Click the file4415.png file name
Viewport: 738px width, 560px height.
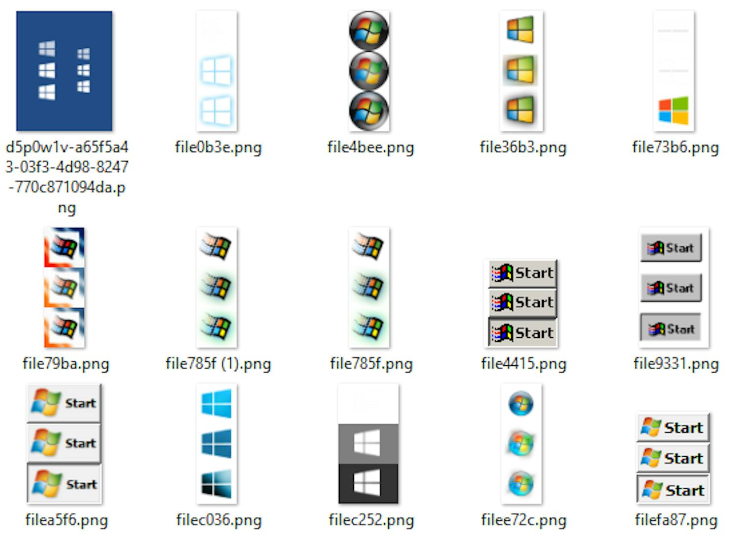click(524, 364)
